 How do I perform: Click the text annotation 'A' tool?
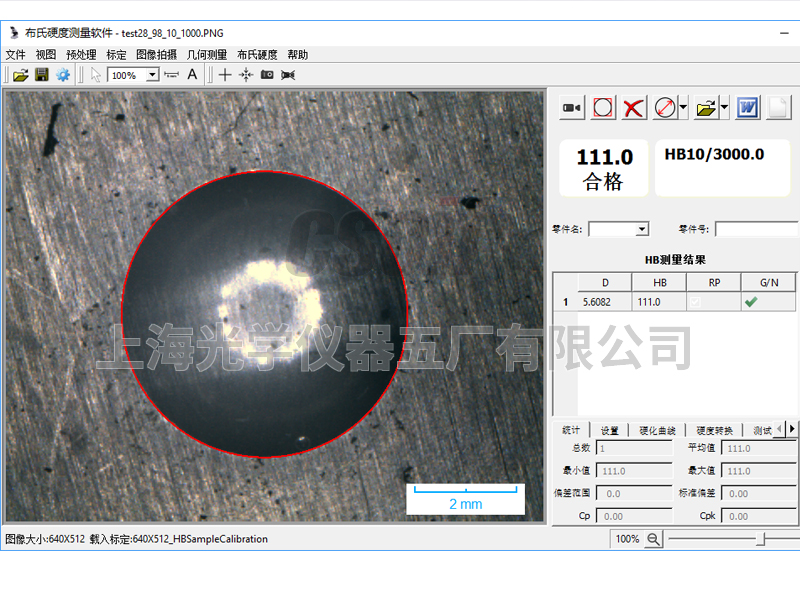[x=193, y=75]
